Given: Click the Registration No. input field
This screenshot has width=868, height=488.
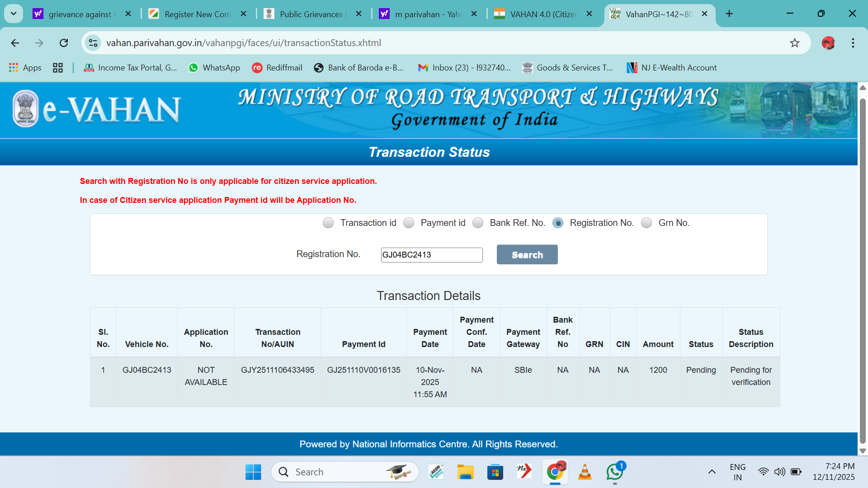Looking at the screenshot, I should (431, 255).
